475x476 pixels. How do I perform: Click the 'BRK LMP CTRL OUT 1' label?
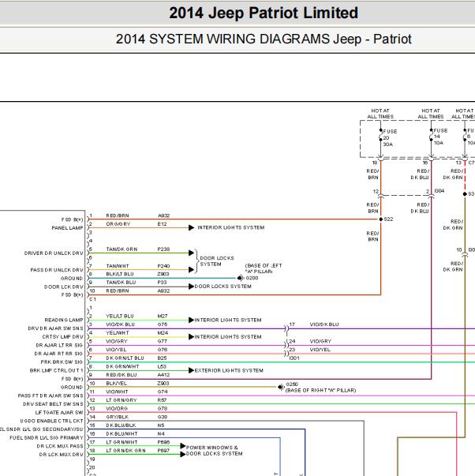(57, 371)
